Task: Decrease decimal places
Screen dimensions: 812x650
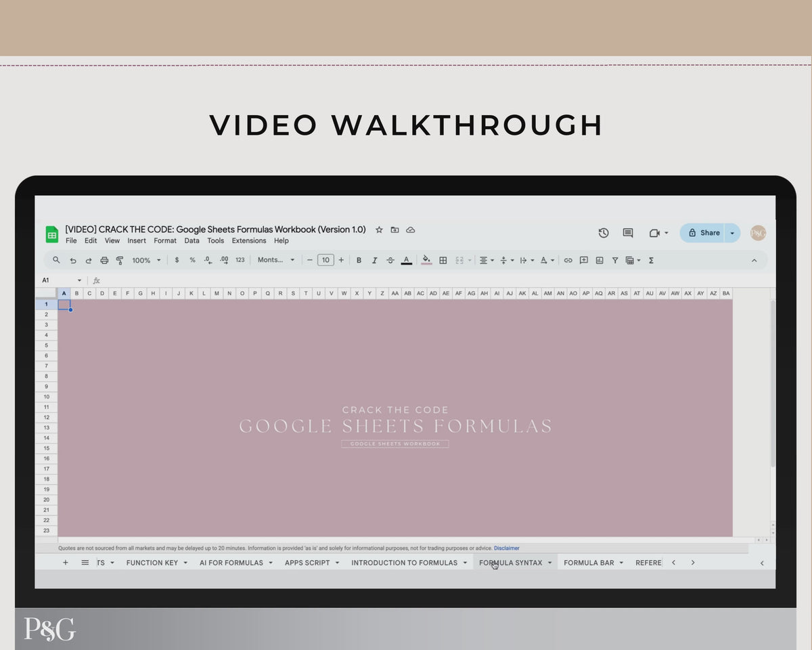Action: pyautogui.click(x=208, y=260)
